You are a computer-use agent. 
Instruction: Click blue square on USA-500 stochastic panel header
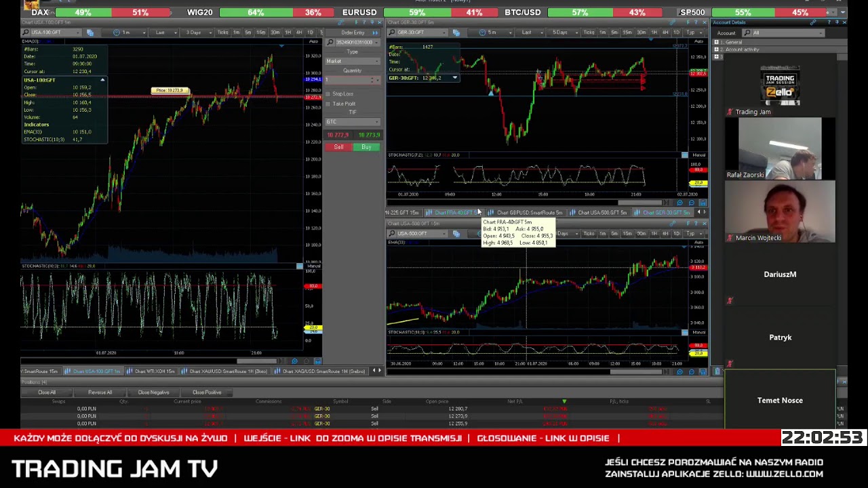tap(684, 332)
